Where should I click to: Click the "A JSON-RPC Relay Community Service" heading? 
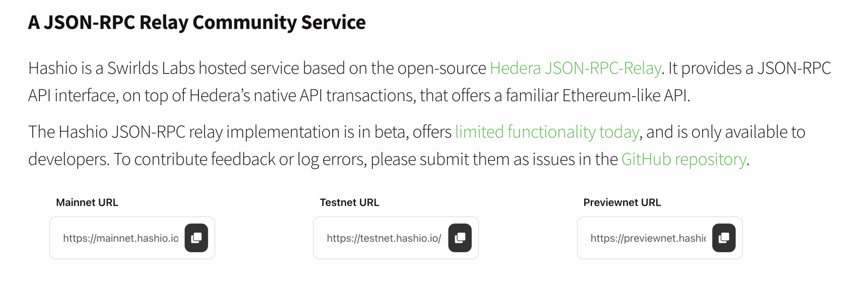coord(197,22)
